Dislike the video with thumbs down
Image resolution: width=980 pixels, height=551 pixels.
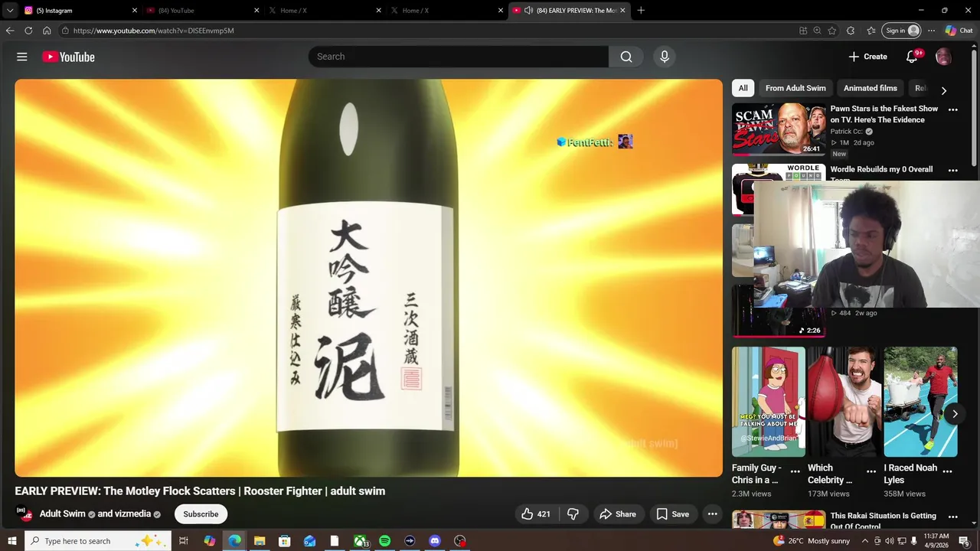tap(573, 514)
